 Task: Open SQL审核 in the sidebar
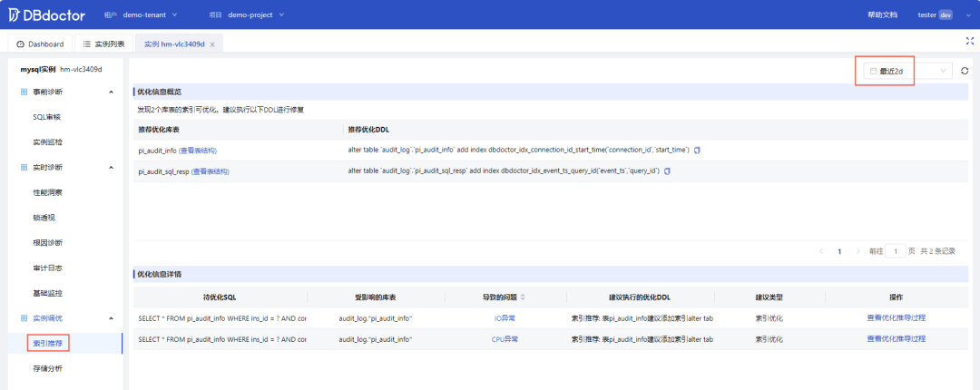[x=46, y=117]
